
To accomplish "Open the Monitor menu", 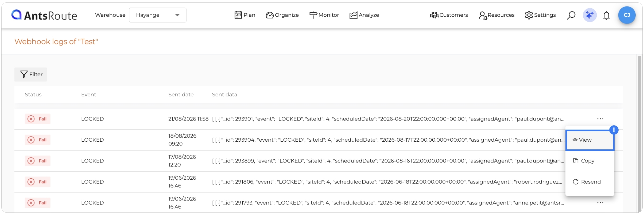I will click(x=324, y=15).
